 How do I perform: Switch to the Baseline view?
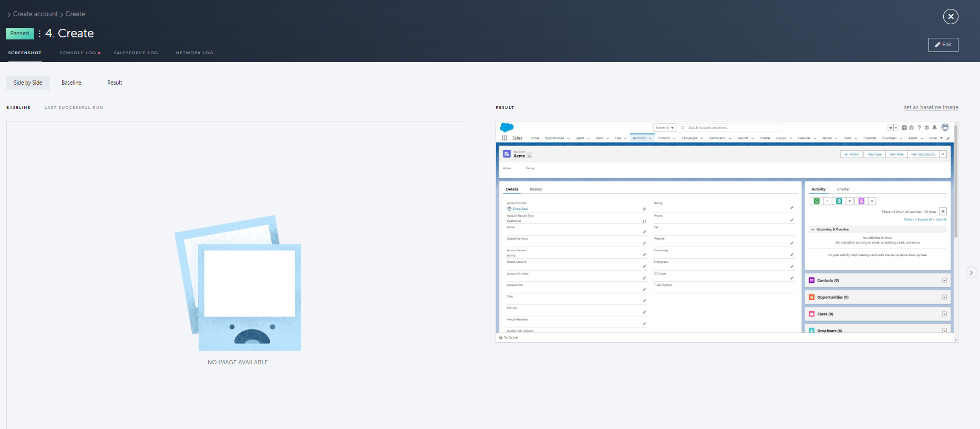(x=71, y=83)
